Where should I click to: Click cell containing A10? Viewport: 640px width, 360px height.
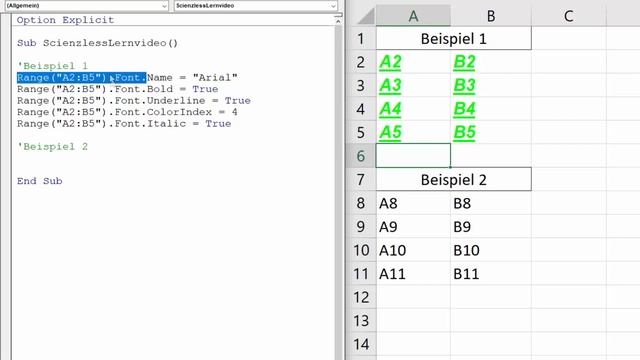pyautogui.click(x=413, y=250)
